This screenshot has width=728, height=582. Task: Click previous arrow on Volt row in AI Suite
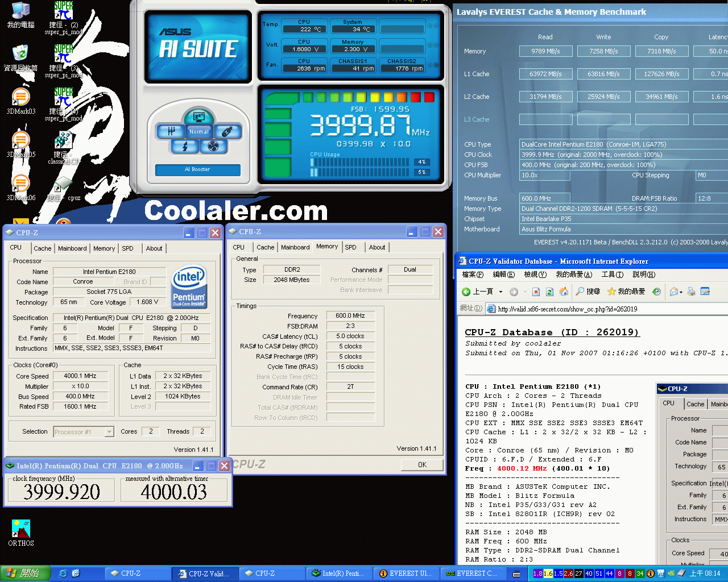[430, 45]
